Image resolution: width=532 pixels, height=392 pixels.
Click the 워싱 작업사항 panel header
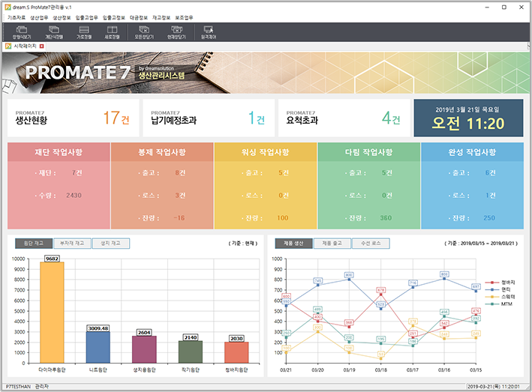coord(266,152)
